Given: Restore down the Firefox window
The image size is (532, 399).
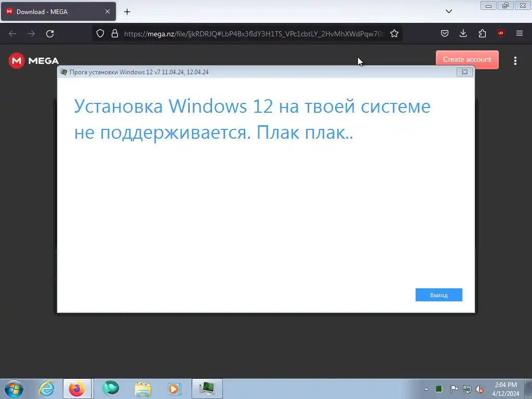Looking at the screenshot, I should point(506,6).
